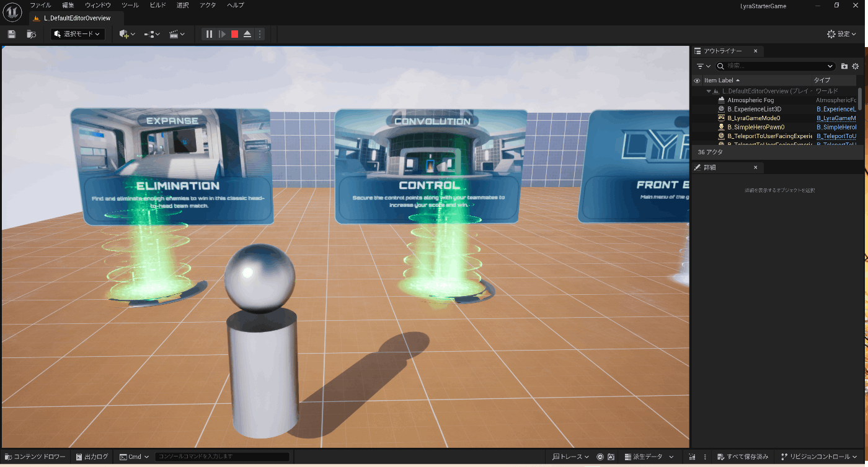The image size is (868, 467).
Task: Select Atmospheric Fog in the outliner
Action: [x=751, y=100]
